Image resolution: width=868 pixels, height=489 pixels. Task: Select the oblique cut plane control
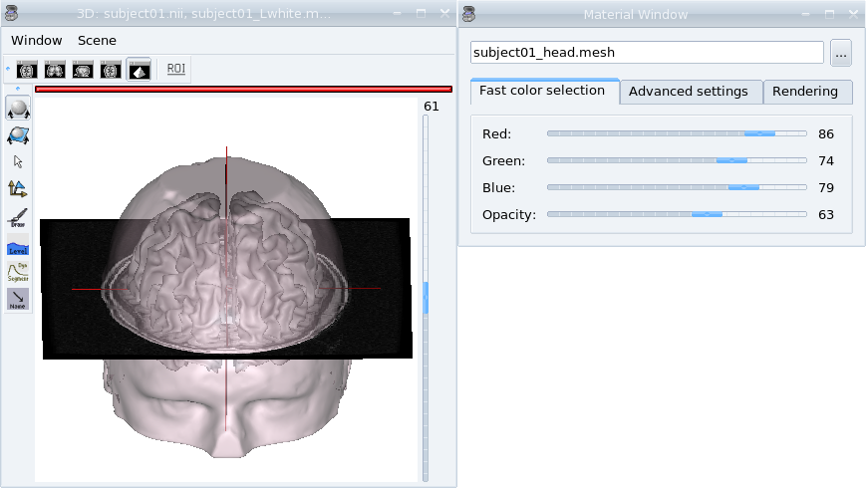pyautogui.click(x=18, y=135)
